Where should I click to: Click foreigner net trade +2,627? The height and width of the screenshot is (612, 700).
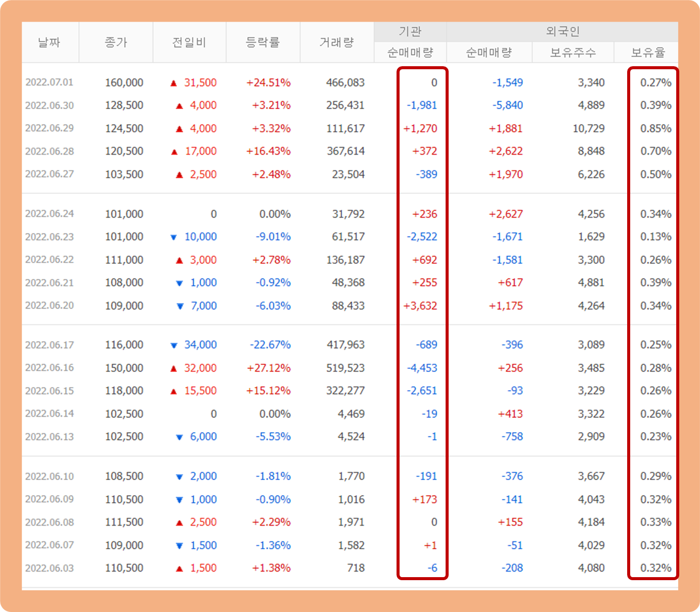click(x=506, y=214)
